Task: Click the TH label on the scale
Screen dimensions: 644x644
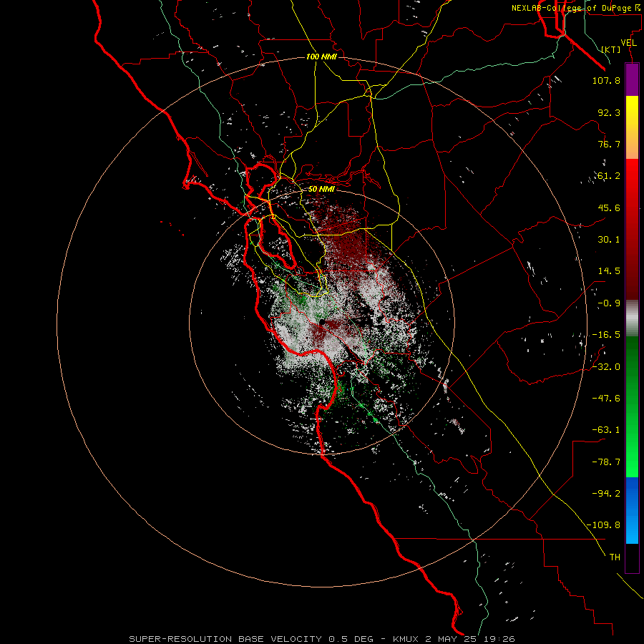Action: [x=615, y=557]
